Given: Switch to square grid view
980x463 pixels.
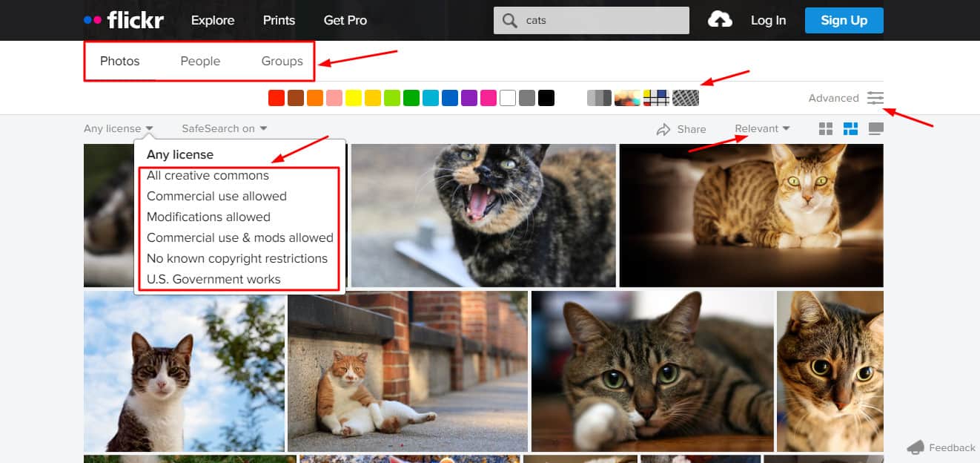Looking at the screenshot, I should [826, 129].
